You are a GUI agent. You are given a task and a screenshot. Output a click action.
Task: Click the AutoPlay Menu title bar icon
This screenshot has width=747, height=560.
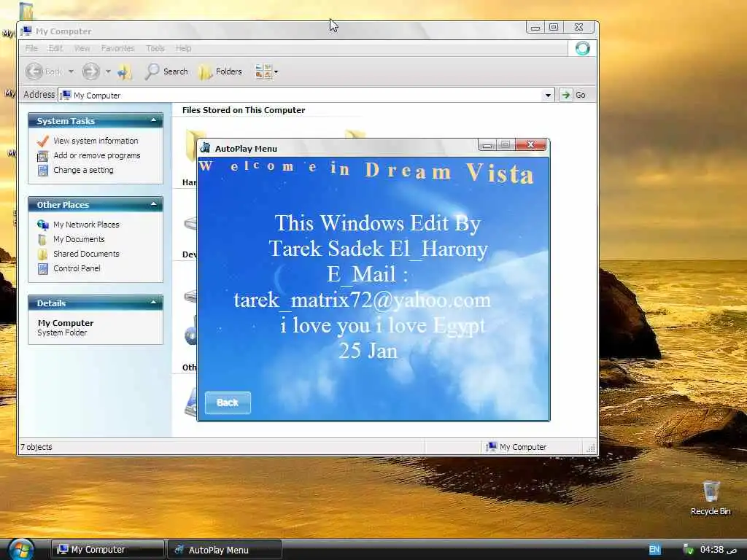point(205,147)
